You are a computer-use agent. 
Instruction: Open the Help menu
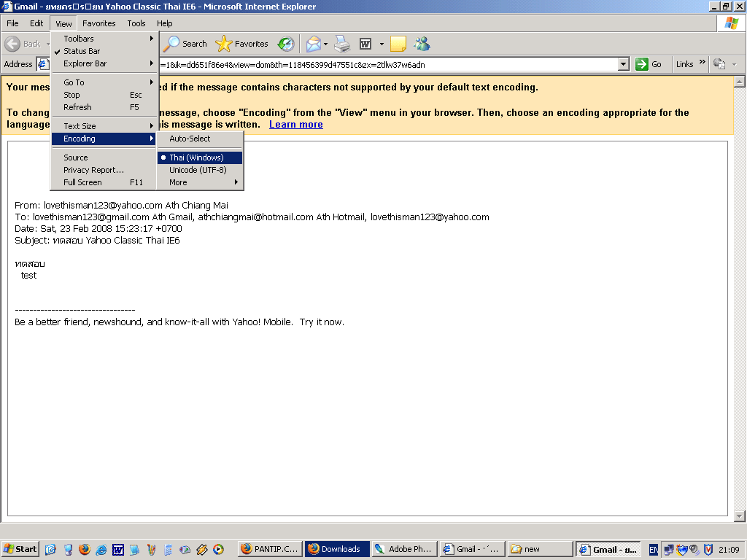coord(164,23)
